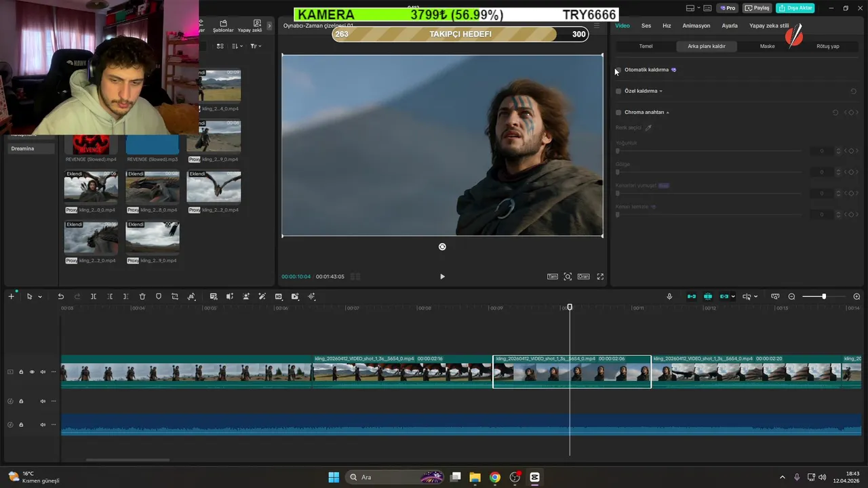
Task: Switch media list to grid view
Action: coord(220,46)
